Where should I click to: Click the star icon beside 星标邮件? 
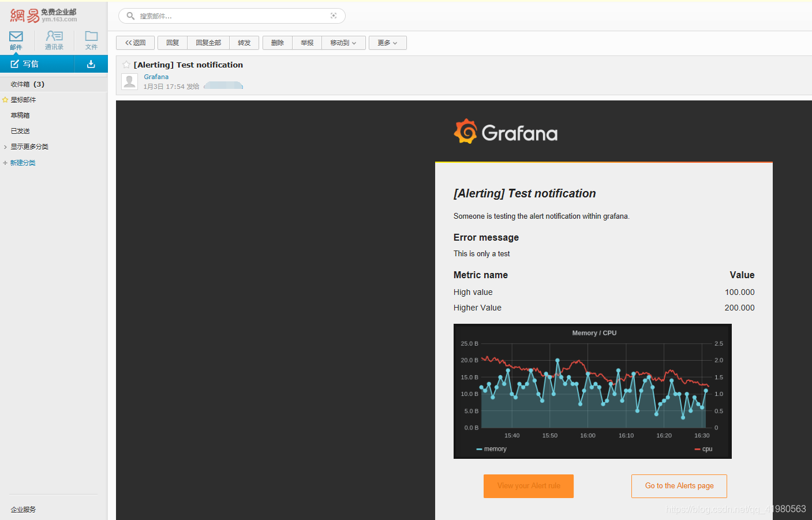click(x=5, y=100)
